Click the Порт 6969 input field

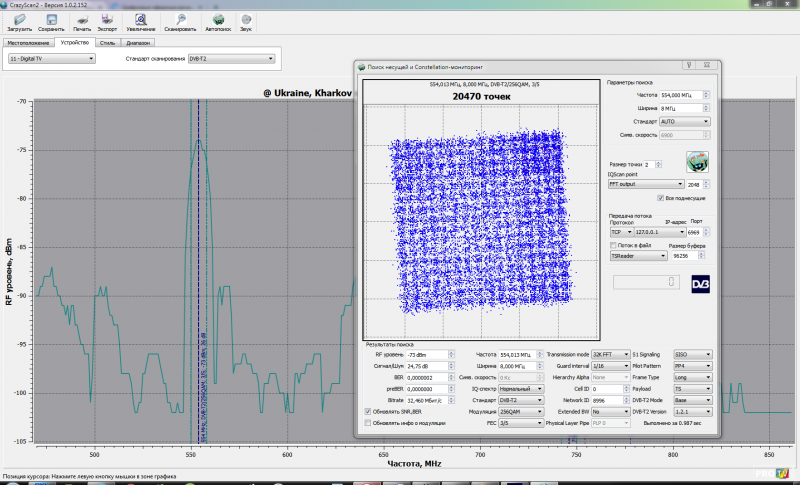(696, 232)
